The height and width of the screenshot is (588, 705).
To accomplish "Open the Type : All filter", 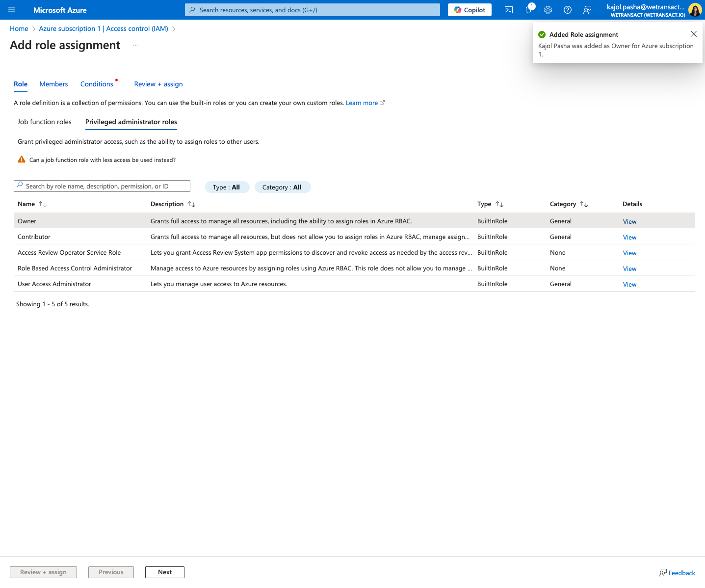I will tap(227, 187).
